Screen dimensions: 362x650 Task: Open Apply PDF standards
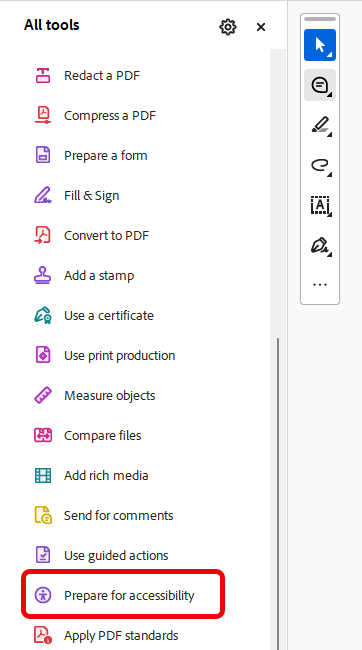point(121,635)
